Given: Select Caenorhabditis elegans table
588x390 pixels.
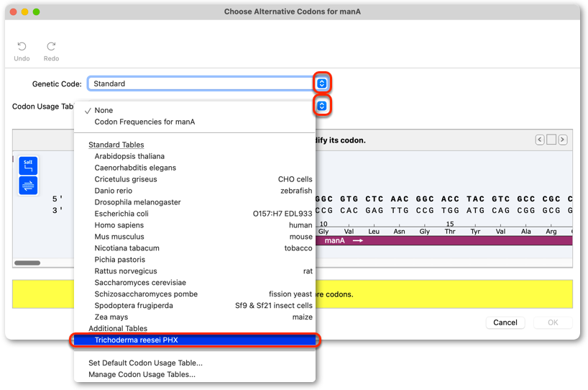Looking at the screenshot, I should click(195, 168).
